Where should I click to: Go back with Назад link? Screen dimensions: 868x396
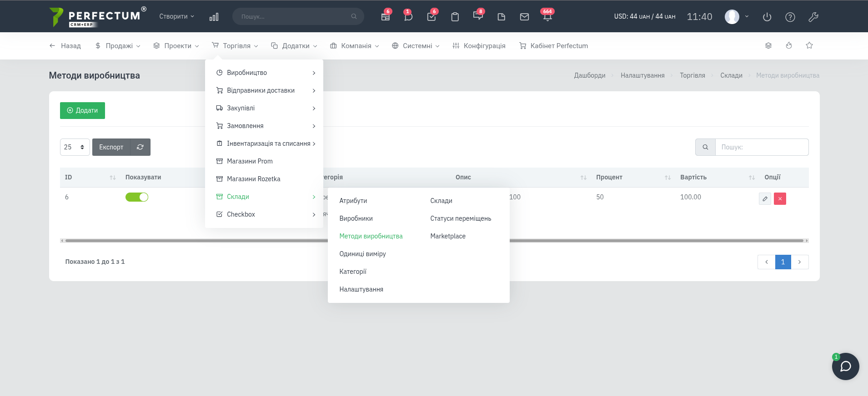pos(65,46)
